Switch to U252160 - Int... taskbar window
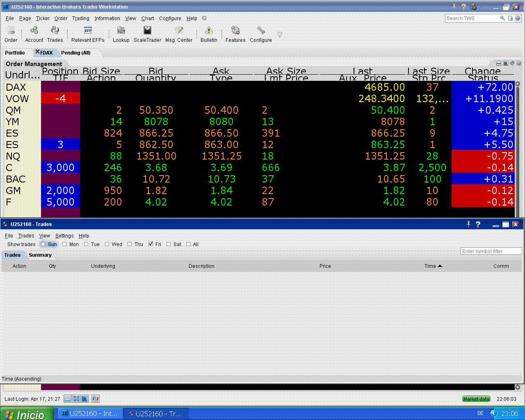525x420 pixels. (90, 413)
